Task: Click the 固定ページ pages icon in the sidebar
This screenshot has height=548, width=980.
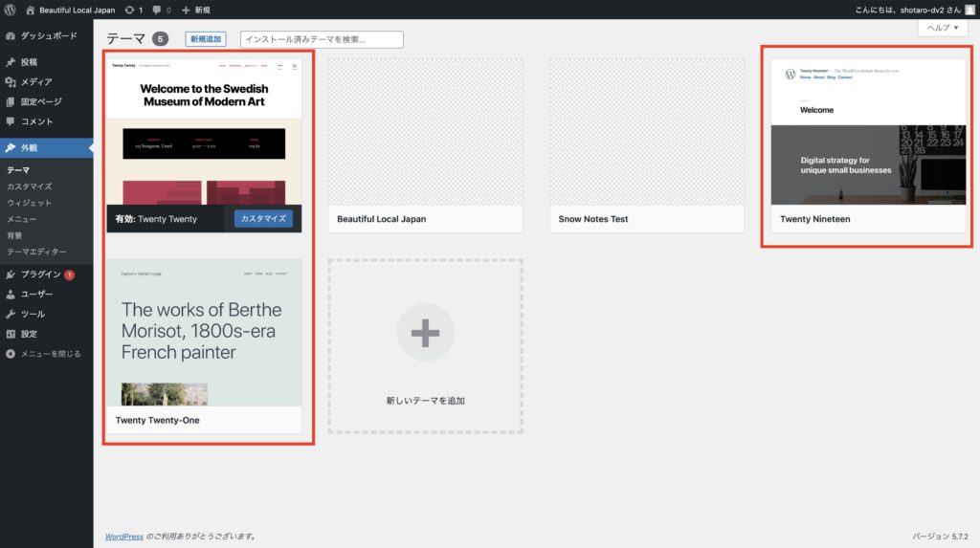Action: [x=11, y=101]
